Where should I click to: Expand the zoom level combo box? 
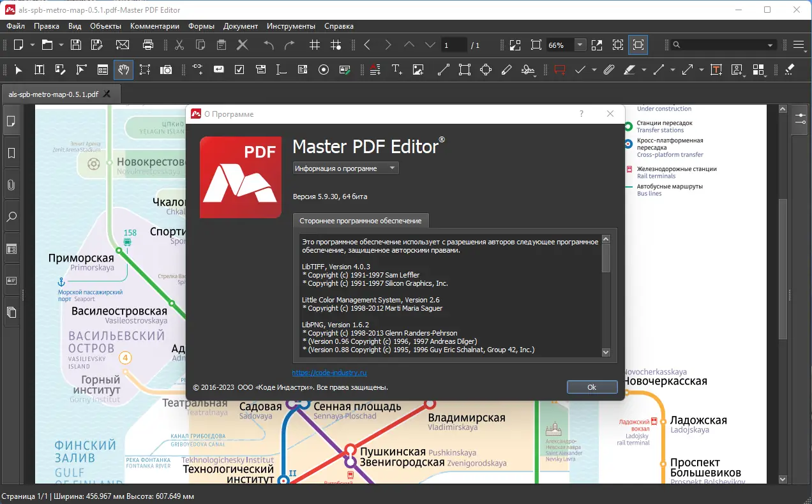point(580,45)
